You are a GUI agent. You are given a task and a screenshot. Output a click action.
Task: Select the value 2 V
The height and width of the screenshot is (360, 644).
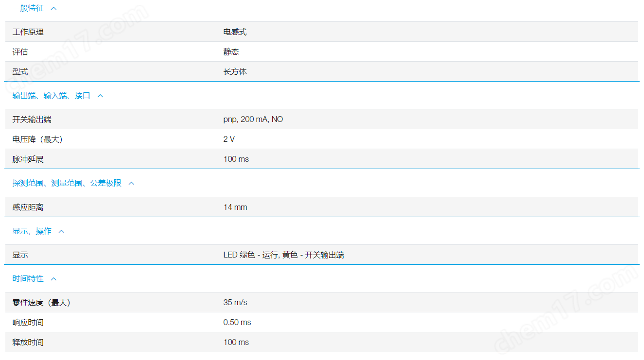[x=229, y=139]
